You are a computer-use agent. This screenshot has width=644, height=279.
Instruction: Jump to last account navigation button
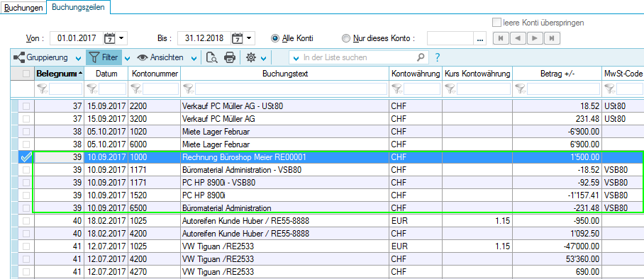click(552, 38)
